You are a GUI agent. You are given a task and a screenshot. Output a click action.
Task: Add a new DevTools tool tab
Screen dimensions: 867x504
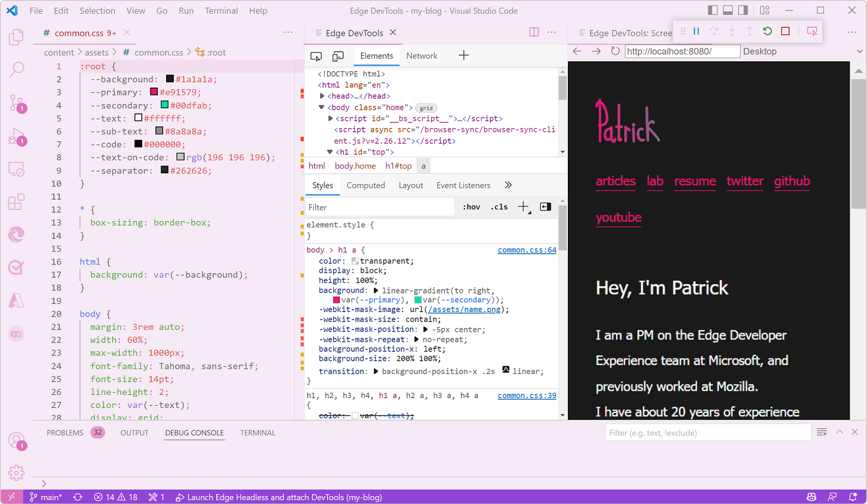463,56
